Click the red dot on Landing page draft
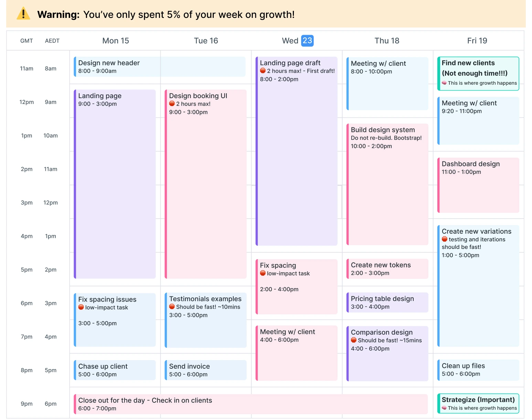The image size is (532, 420). (263, 71)
